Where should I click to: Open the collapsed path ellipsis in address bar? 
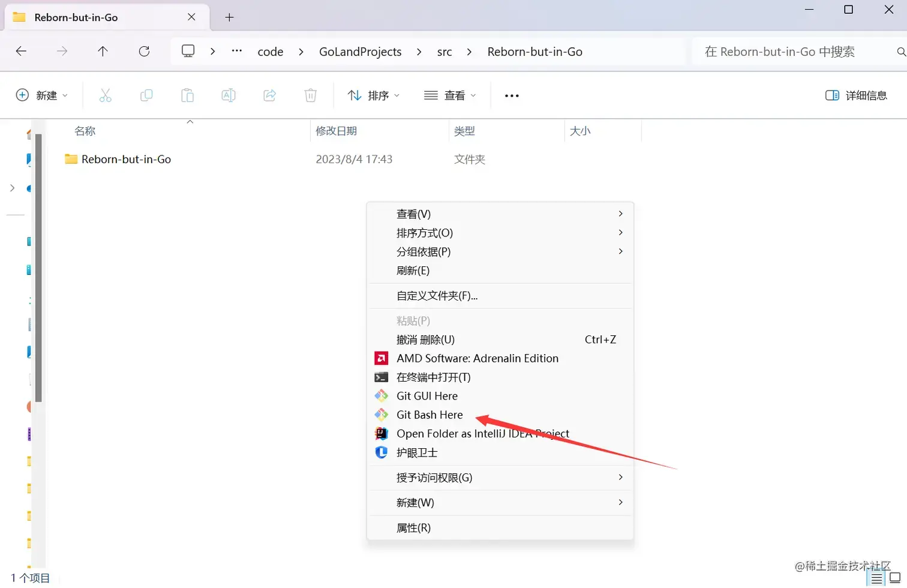coord(237,51)
